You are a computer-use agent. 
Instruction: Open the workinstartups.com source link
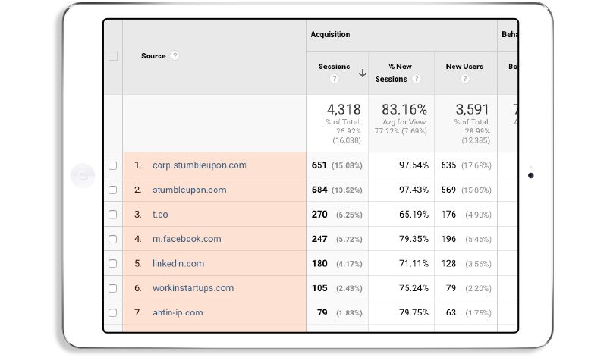coord(193,288)
